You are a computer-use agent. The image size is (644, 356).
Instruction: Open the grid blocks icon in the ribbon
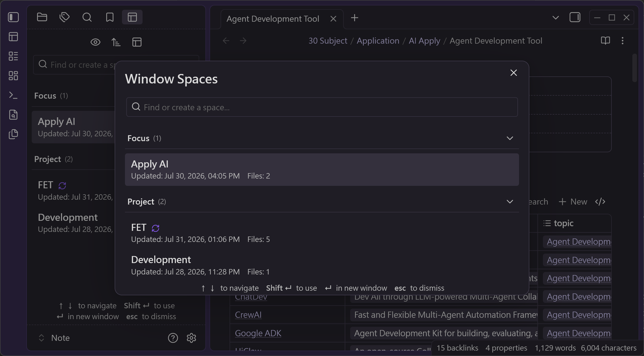click(13, 76)
